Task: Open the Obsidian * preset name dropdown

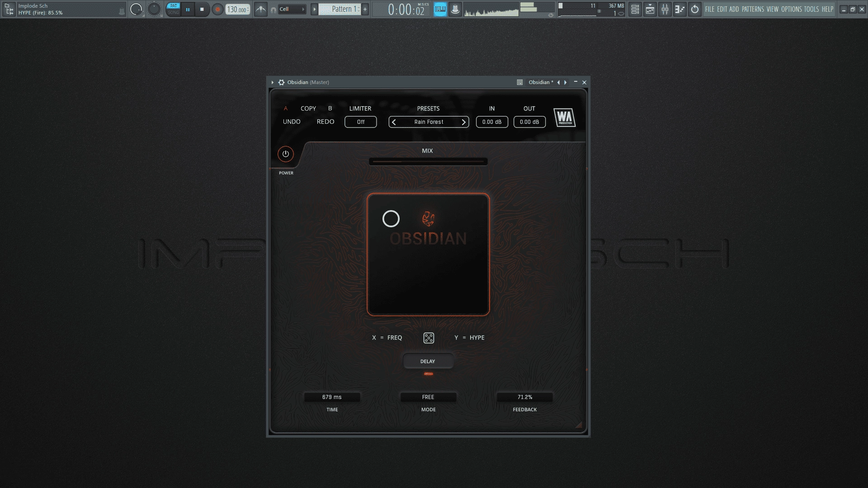Action: click(541, 82)
